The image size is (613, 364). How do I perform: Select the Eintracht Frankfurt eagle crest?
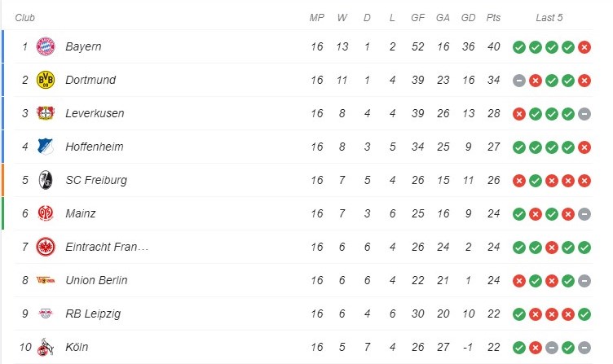coord(46,247)
